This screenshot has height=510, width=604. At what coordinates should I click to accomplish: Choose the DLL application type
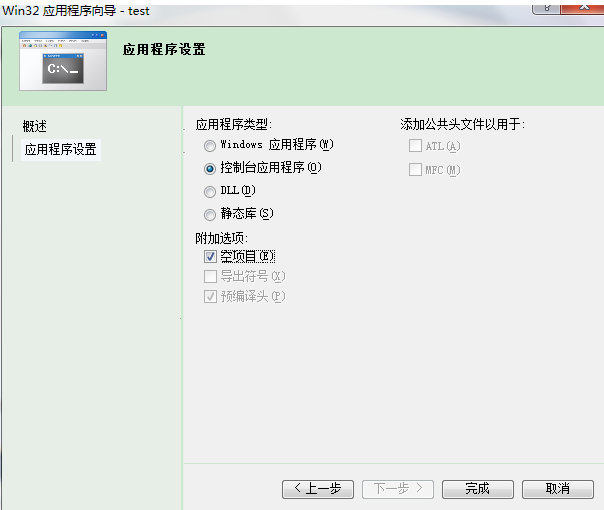pyautogui.click(x=210, y=191)
